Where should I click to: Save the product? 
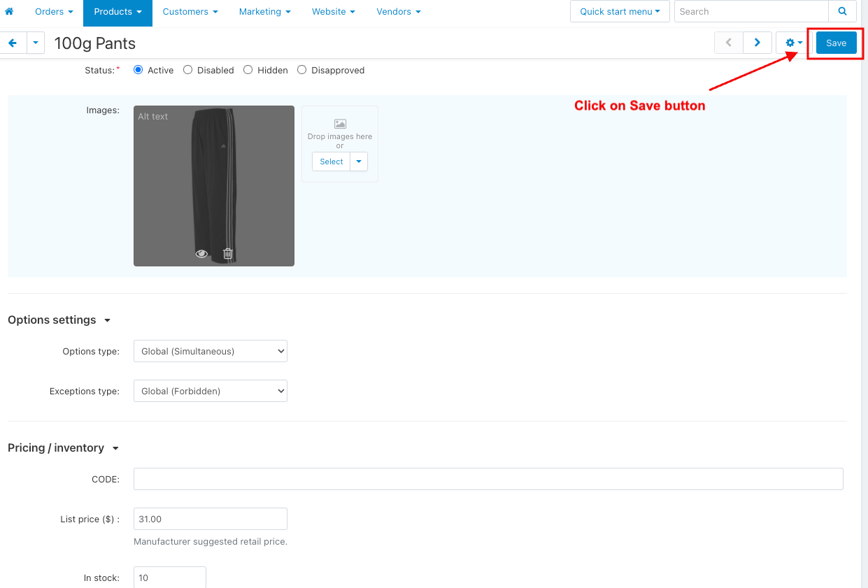click(x=836, y=43)
